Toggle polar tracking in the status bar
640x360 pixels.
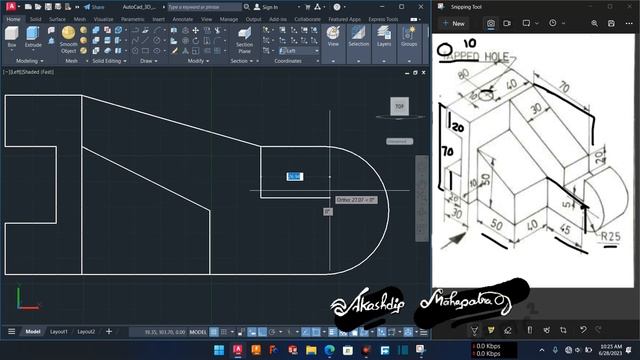[x=272, y=332]
